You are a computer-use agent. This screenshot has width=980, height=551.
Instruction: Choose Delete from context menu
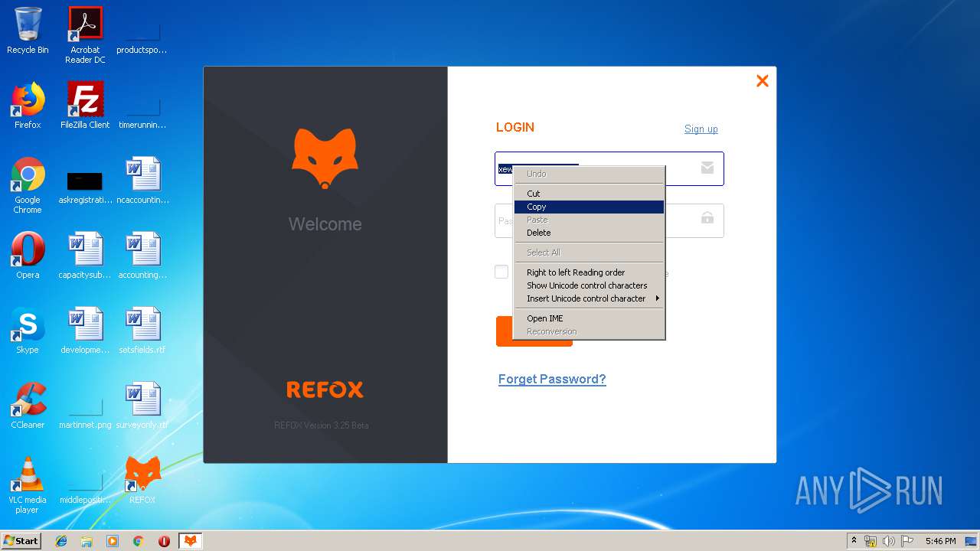tap(589, 233)
